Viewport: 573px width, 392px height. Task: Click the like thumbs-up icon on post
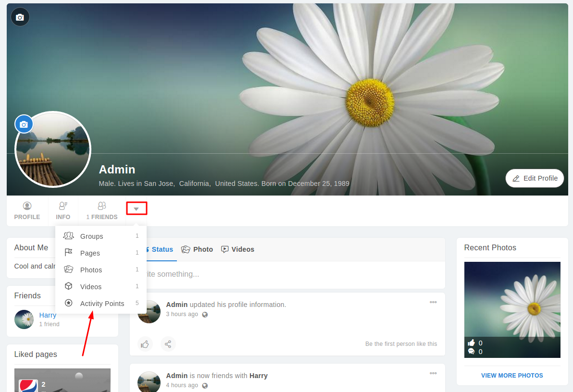pyautogui.click(x=145, y=344)
